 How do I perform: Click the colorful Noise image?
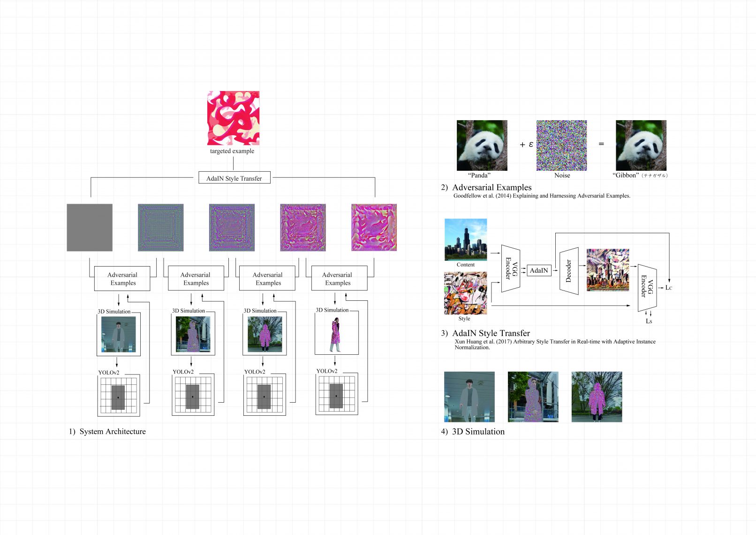(x=561, y=145)
